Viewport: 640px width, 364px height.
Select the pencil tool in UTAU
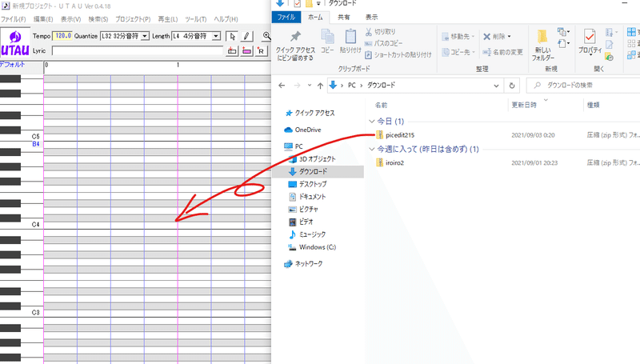click(x=246, y=36)
